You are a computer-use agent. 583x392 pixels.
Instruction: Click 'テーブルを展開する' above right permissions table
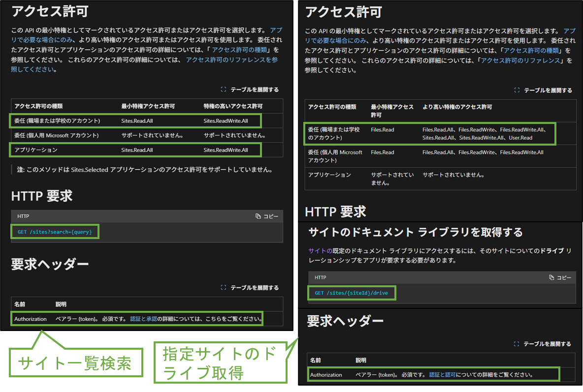point(548,90)
